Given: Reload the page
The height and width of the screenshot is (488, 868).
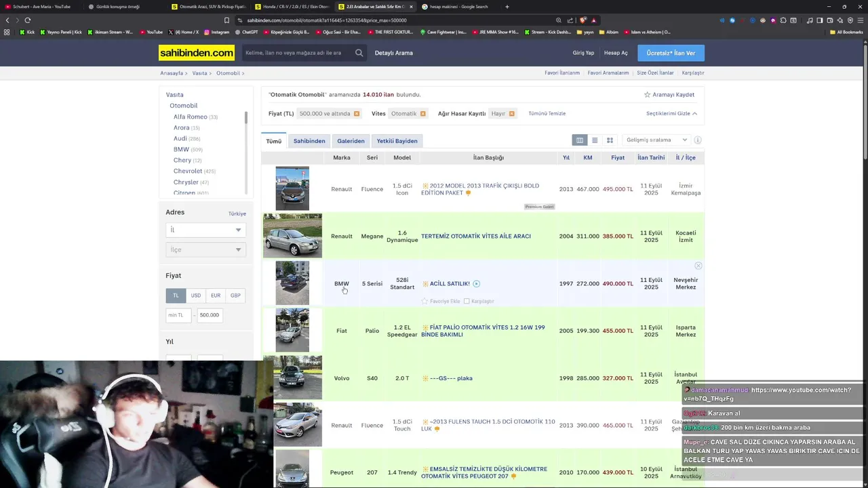Looking at the screenshot, I should click(27, 20).
